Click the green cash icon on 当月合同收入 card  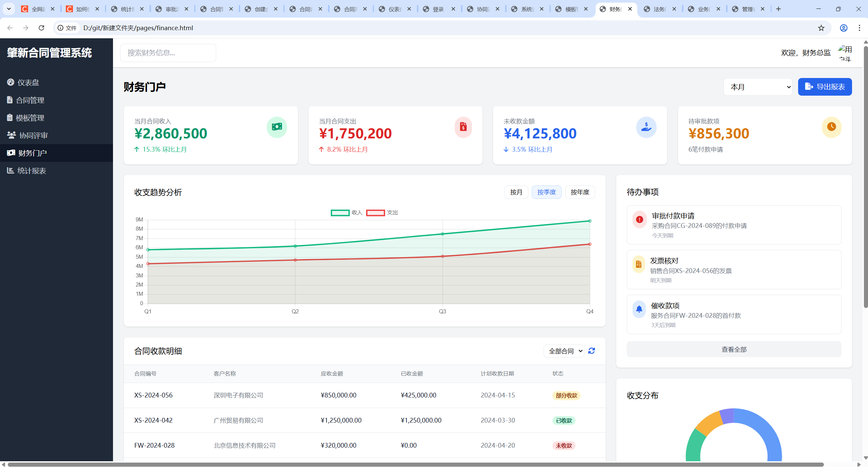[x=277, y=127]
